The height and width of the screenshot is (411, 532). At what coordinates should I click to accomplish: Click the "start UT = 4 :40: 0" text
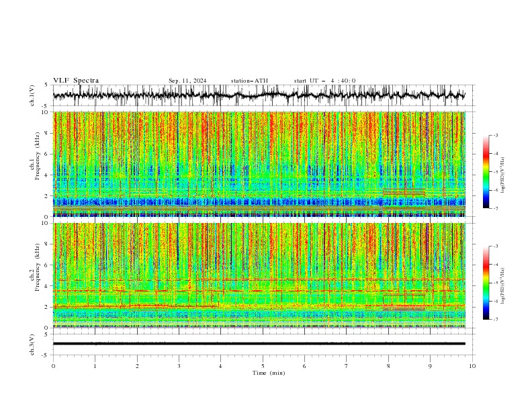324,81
